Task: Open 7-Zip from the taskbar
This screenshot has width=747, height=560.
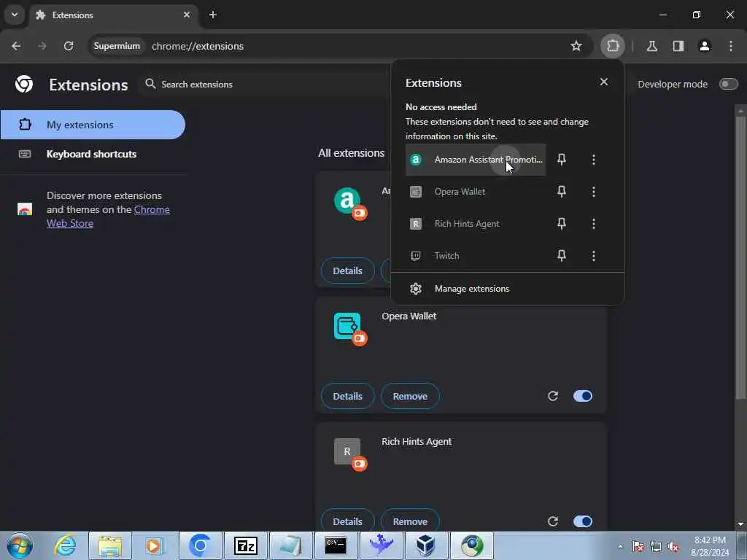Action: tap(245, 545)
